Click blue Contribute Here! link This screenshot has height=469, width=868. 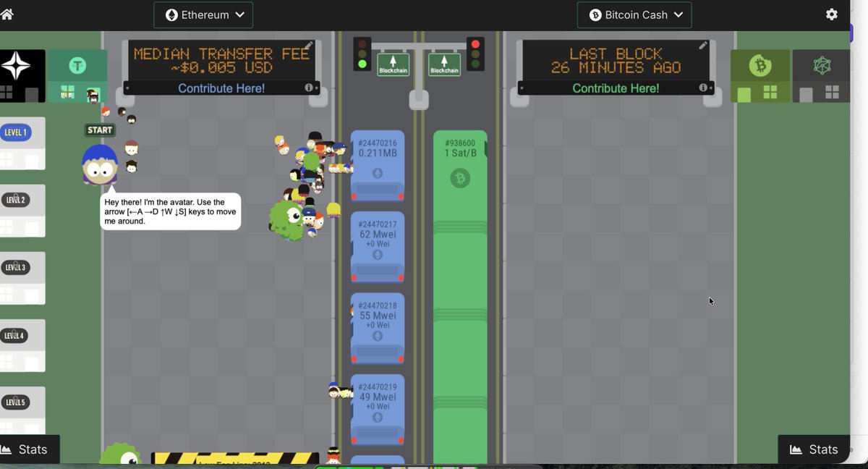221,88
